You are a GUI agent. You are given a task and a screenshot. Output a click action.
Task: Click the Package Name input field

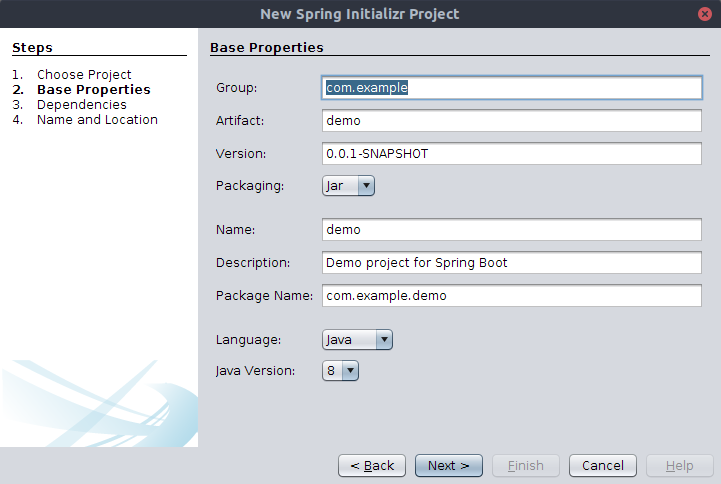click(512, 296)
